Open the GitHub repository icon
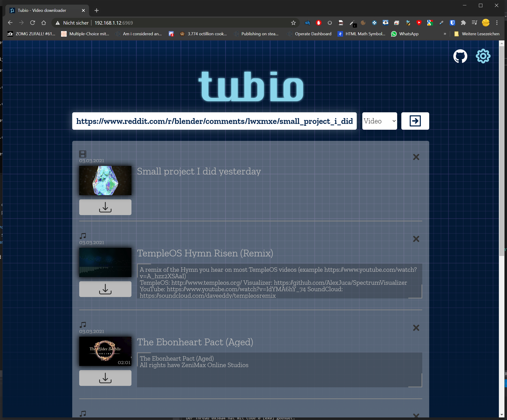 tap(460, 56)
